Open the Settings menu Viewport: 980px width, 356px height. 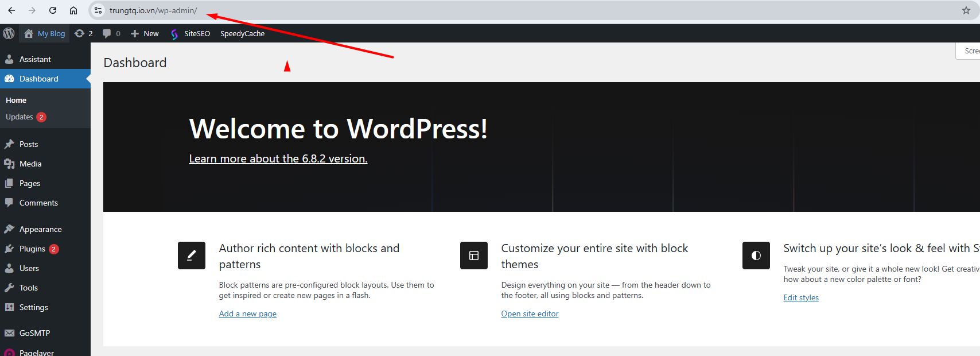(45, 307)
